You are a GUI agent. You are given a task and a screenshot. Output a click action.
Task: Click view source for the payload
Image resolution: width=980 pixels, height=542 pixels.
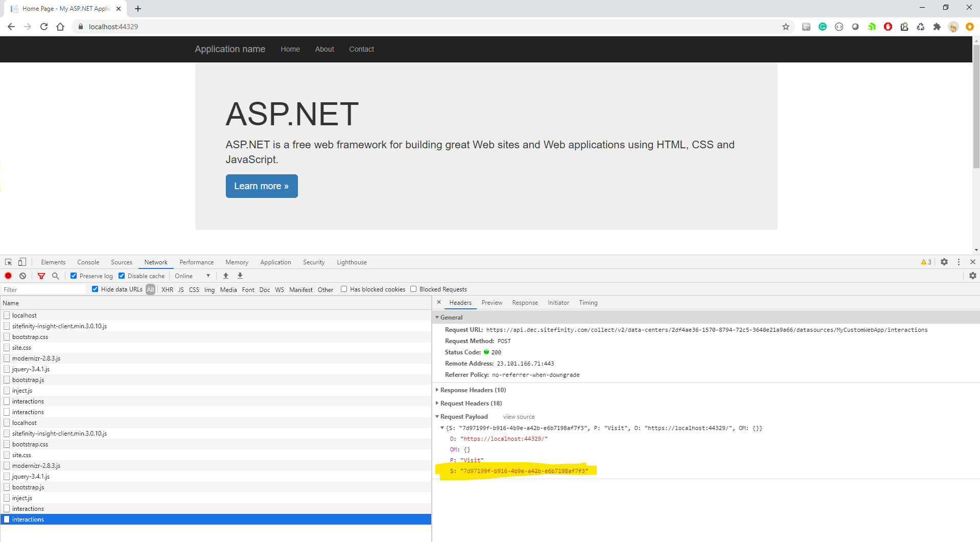point(519,417)
